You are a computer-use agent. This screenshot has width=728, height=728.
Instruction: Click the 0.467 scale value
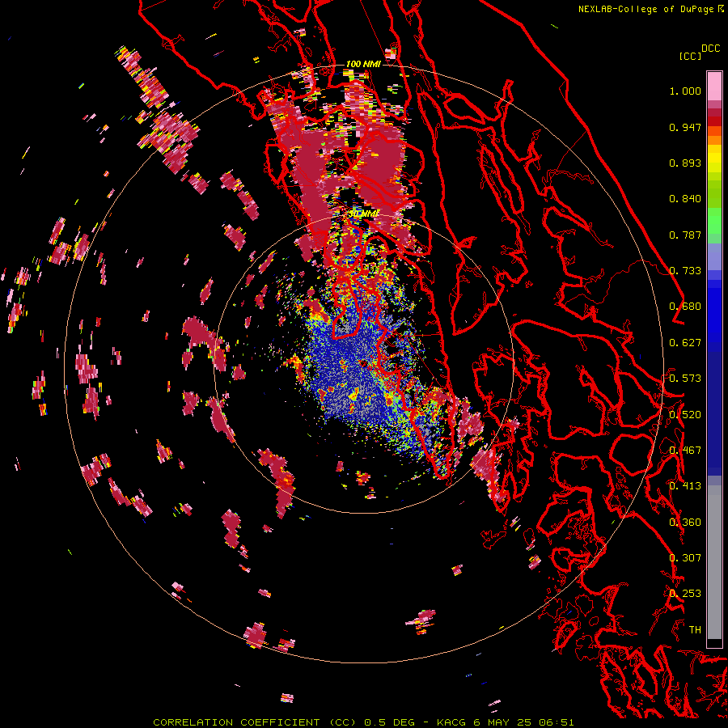pyautogui.click(x=685, y=451)
